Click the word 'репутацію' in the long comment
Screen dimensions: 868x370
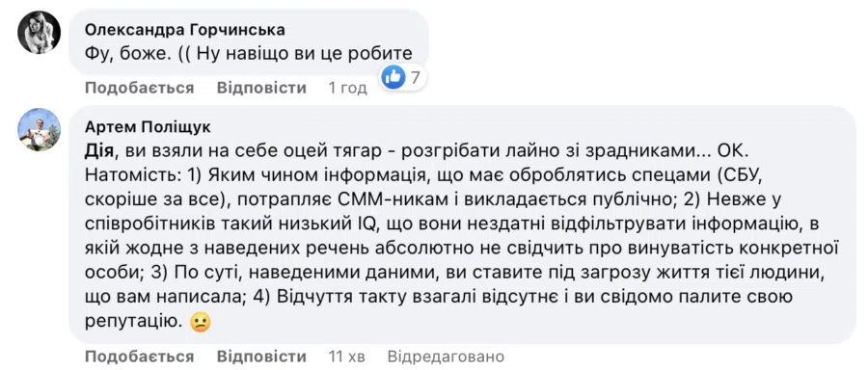pos(134,322)
